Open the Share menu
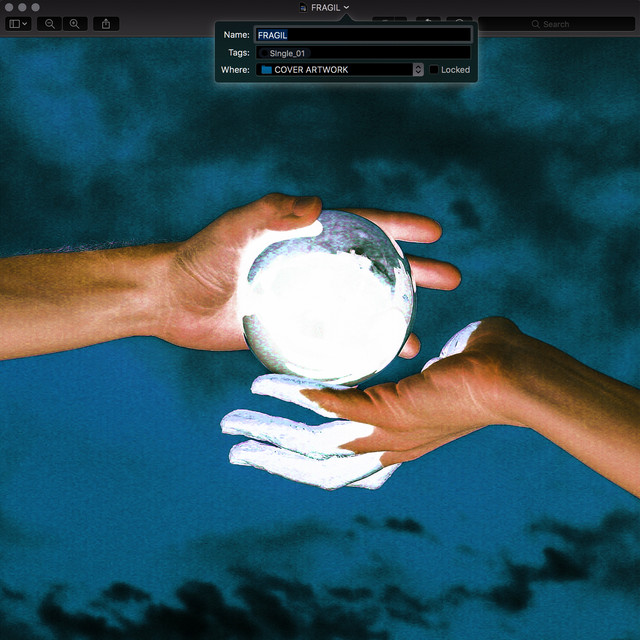The width and height of the screenshot is (640, 640). [106, 24]
